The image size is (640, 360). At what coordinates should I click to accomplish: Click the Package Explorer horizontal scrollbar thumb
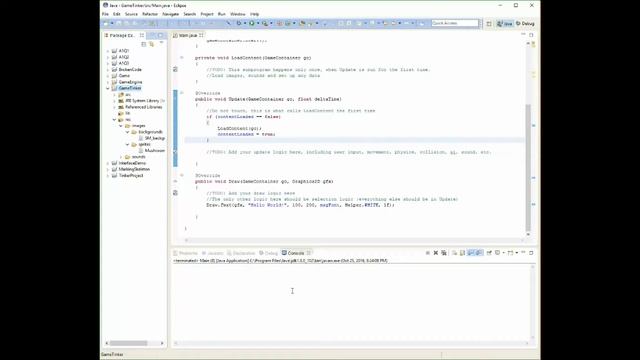(128, 343)
